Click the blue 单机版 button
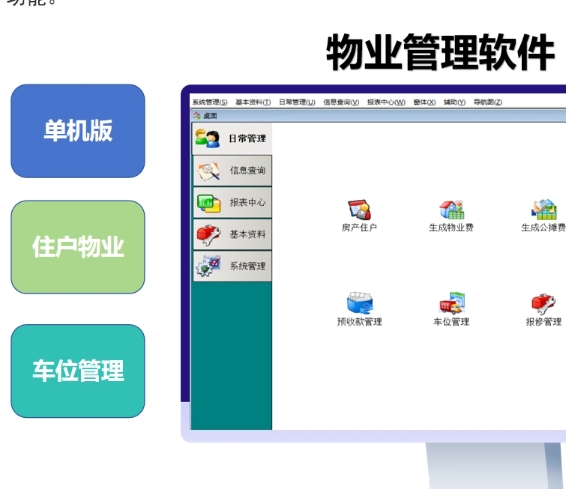This screenshot has width=566, height=489. pyautogui.click(x=78, y=131)
